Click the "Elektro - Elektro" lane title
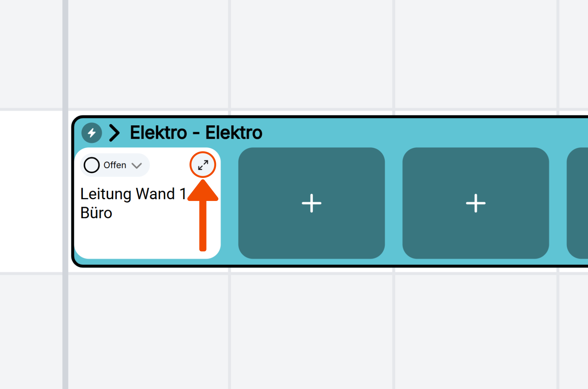The height and width of the screenshot is (389, 588). point(196,133)
